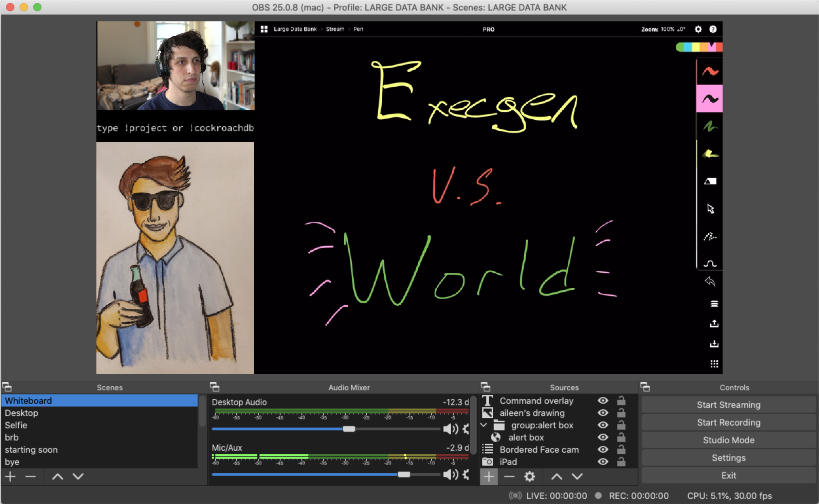Image resolution: width=819 pixels, height=504 pixels.
Task: Move scene down with arrow
Action: (x=78, y=476)
